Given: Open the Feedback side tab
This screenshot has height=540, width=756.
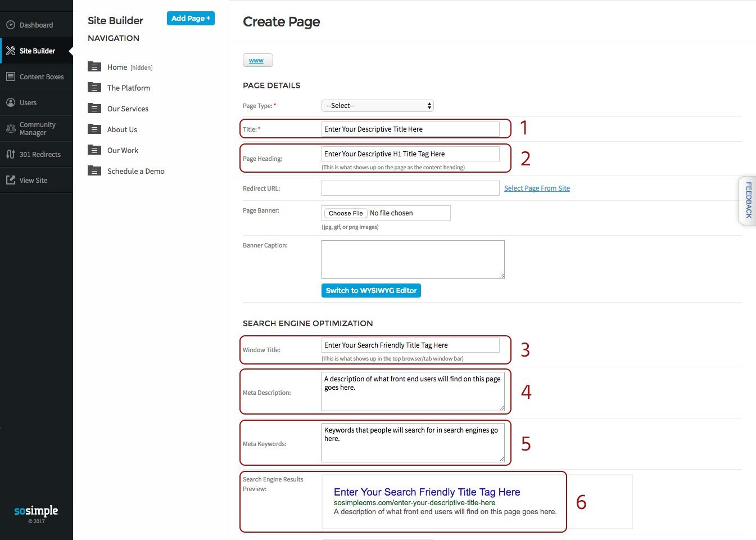Looking at the screenshot, I should click(x=748, y=200).
